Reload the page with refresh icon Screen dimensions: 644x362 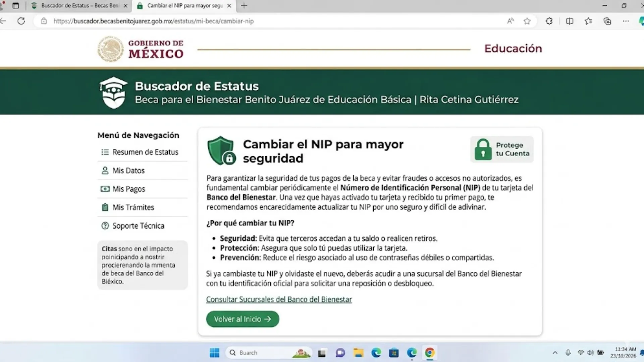click(21, 21)
